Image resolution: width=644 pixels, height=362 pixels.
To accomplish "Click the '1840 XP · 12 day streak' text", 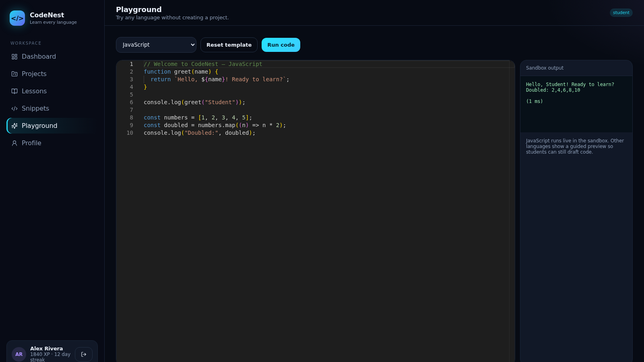I will click(50, 357).
